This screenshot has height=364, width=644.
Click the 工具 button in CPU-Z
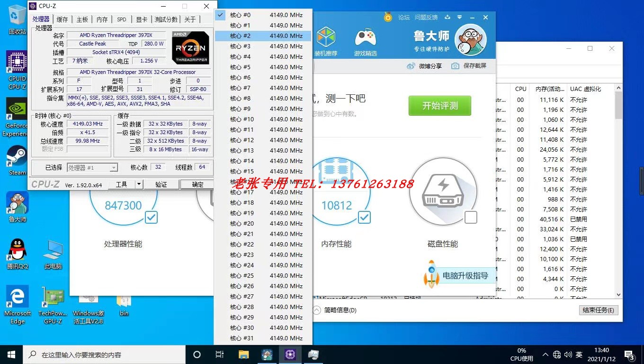click(x=122, y=184)
